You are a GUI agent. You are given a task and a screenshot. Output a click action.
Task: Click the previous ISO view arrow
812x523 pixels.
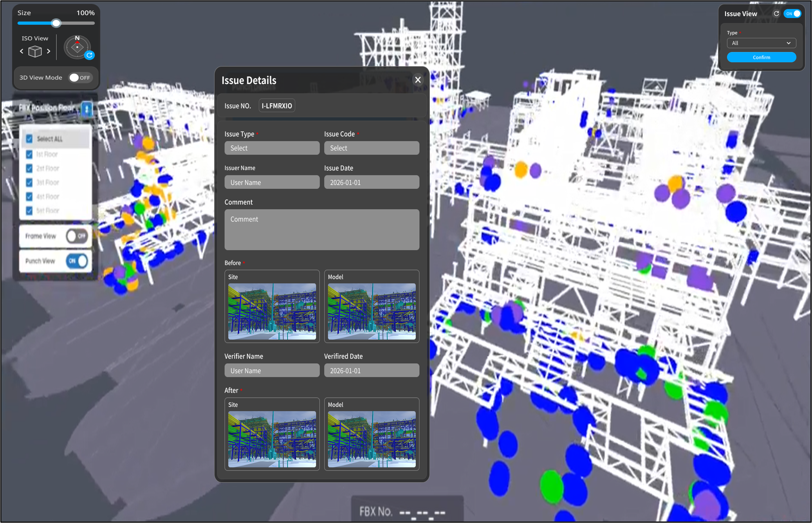[22, 51]
